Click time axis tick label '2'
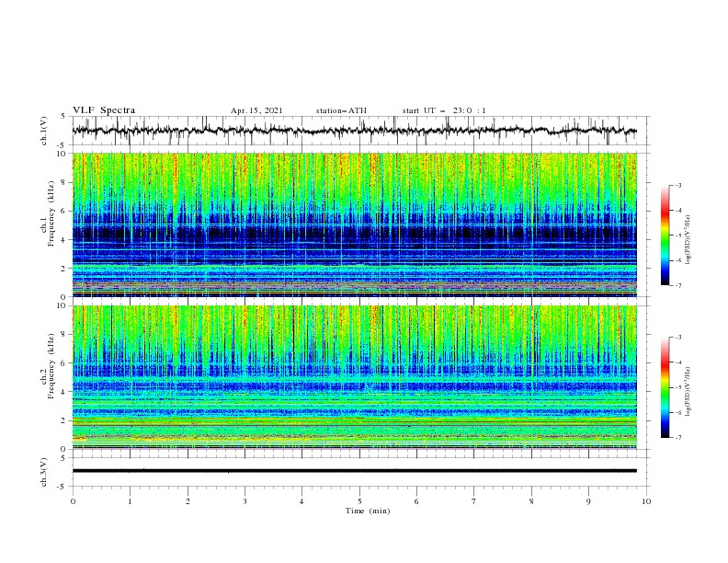Viewport: 728px width, 563px height. (x=188, y=501)
